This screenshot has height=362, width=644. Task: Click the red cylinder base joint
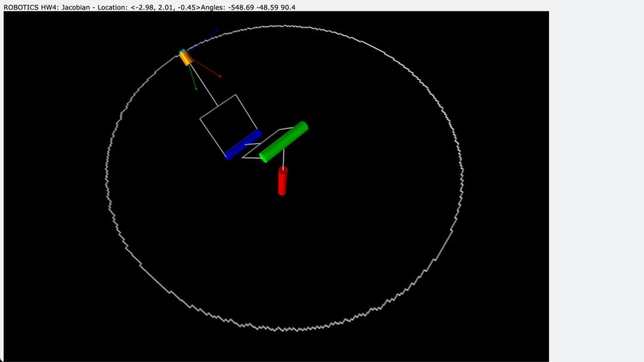pyautogui.click(x=283, y=181)
